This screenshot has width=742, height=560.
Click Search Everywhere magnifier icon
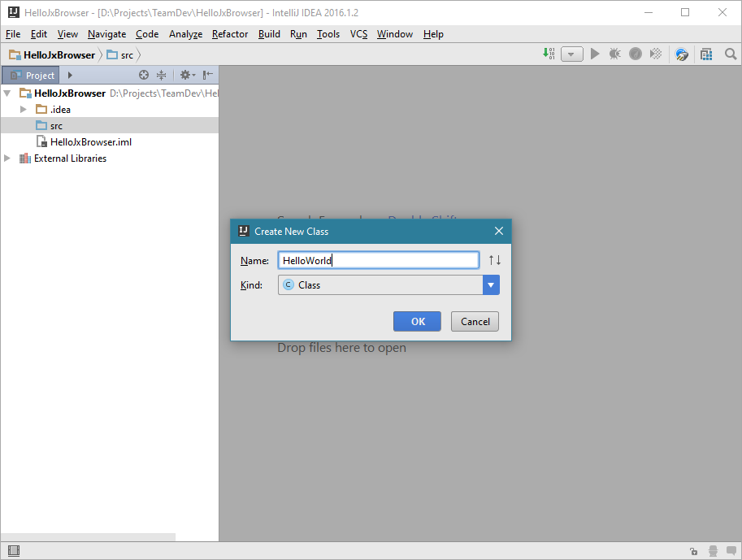coord(731,54)
